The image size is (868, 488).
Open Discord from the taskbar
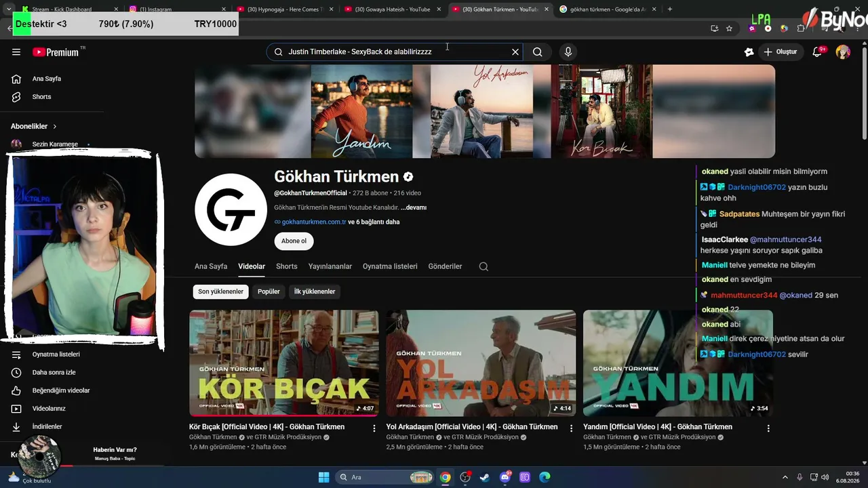click(x=505, y=477)
